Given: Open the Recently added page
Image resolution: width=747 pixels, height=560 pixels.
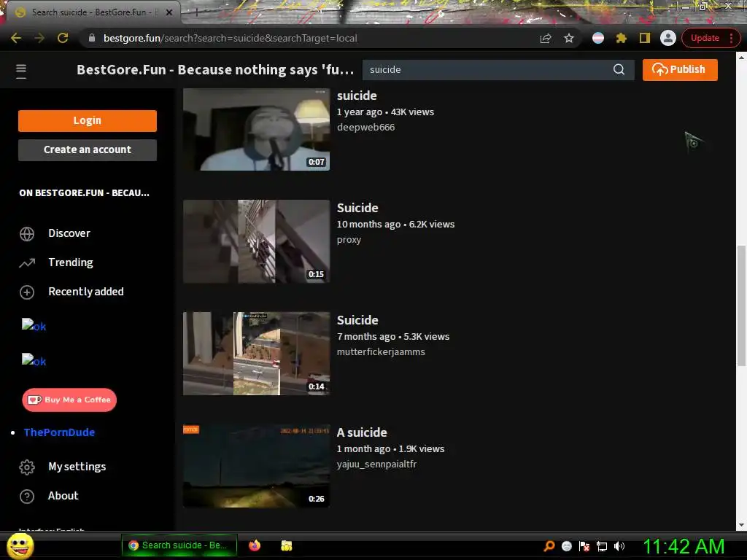Looking at the screenshot, I should point(86,292).
